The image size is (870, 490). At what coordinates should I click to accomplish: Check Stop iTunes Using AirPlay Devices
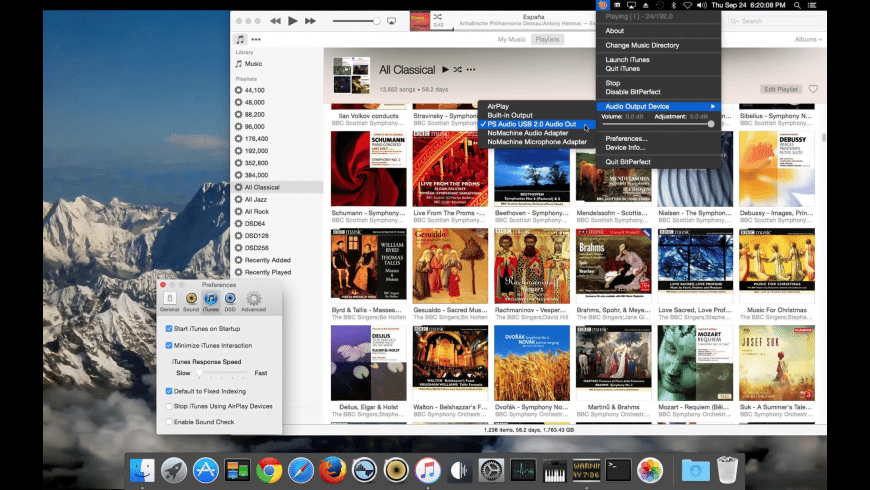click(x=168, y=406)
